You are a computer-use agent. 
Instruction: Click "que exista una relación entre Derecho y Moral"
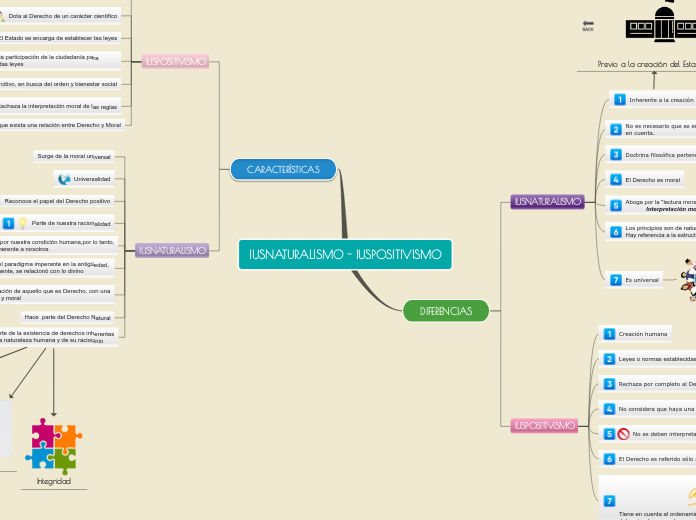click(62, 125)
